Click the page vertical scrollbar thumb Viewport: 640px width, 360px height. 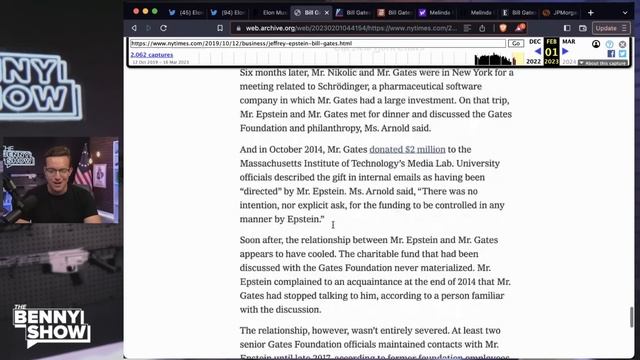[x=631, y=316]
